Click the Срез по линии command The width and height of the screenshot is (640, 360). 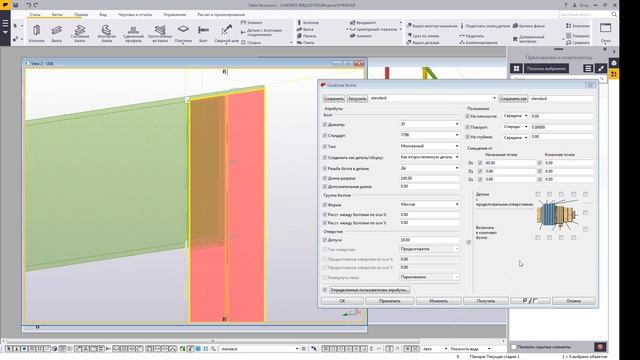point(422,36)
